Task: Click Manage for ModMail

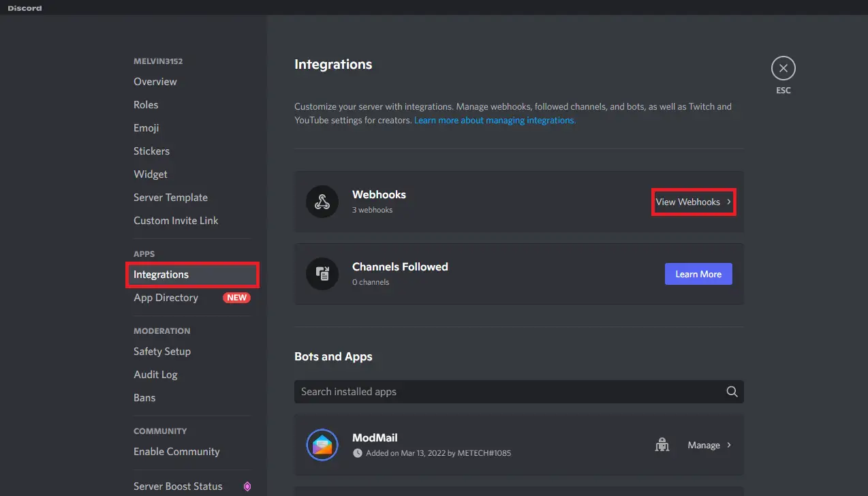Action: point(704,445)
